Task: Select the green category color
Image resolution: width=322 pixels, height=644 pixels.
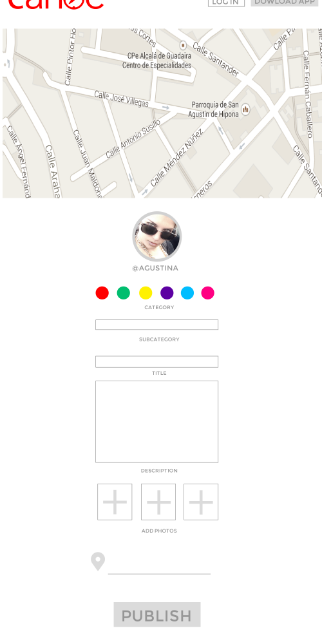Action: coord(124,293)
